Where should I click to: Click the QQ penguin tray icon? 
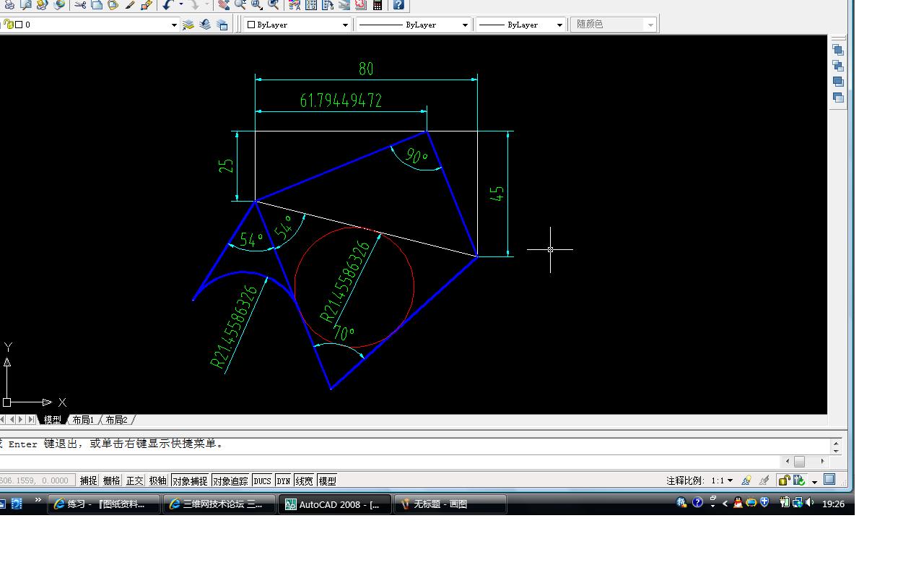(x=738, y=503)
